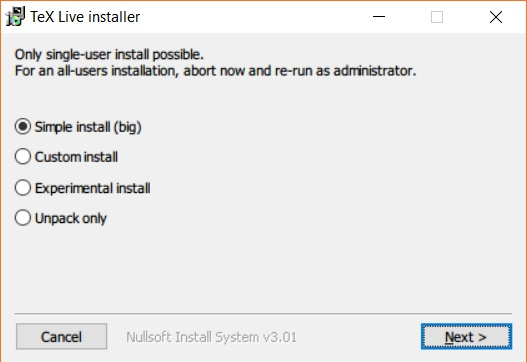This screenshot has height=362, width=527.
Task: Click the underlined N in Next
Action: tap(450, 337)
